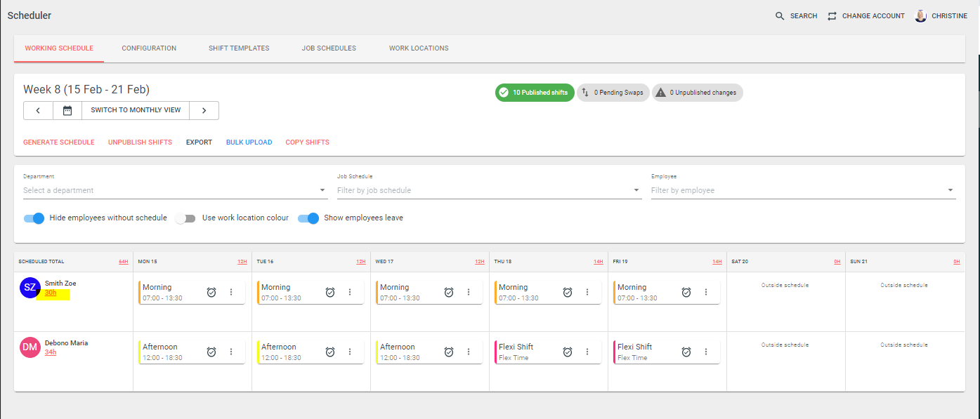
Task: Open Christine's profile avatar
Action: [920, 15]
